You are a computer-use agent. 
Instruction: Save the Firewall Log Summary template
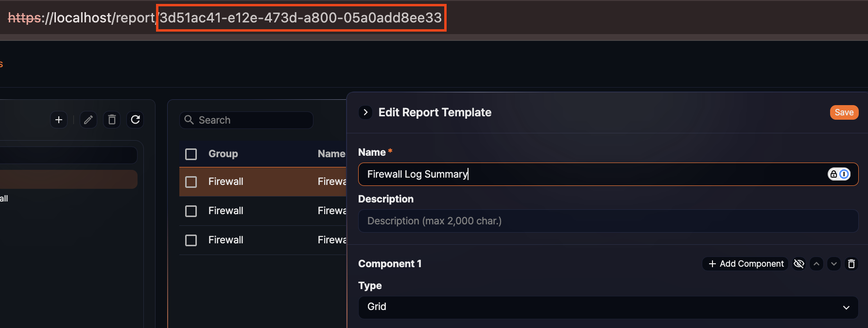pyautogui.click(x=844, y=112)
